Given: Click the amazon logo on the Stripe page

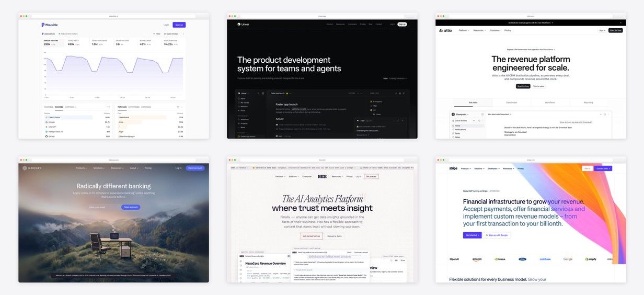Looking at the screenshot, I should pos(477,259).
